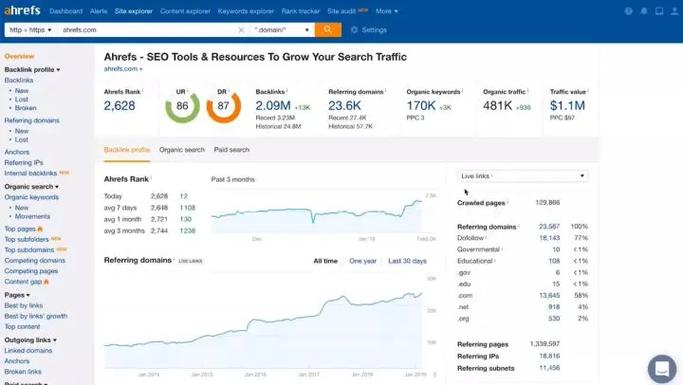Viewport: 683px width, 385px height.
Task: Open the *.domain/* mode dropdown
Action: click(x=282, y=30)
